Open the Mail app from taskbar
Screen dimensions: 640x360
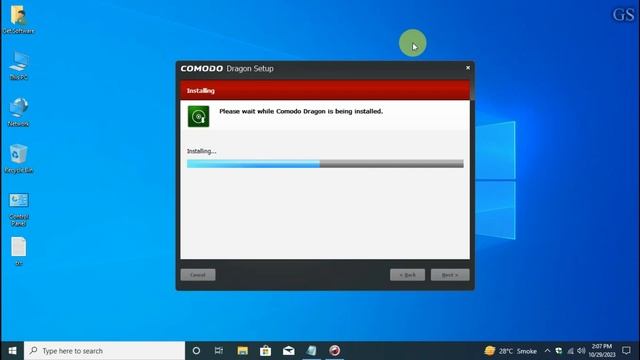click(289, 351)
